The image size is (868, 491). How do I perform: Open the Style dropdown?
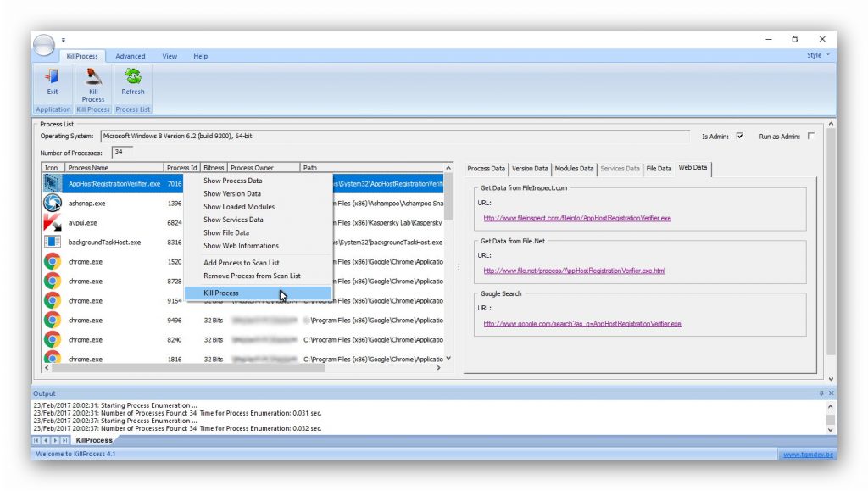click(x=818, y=55)
